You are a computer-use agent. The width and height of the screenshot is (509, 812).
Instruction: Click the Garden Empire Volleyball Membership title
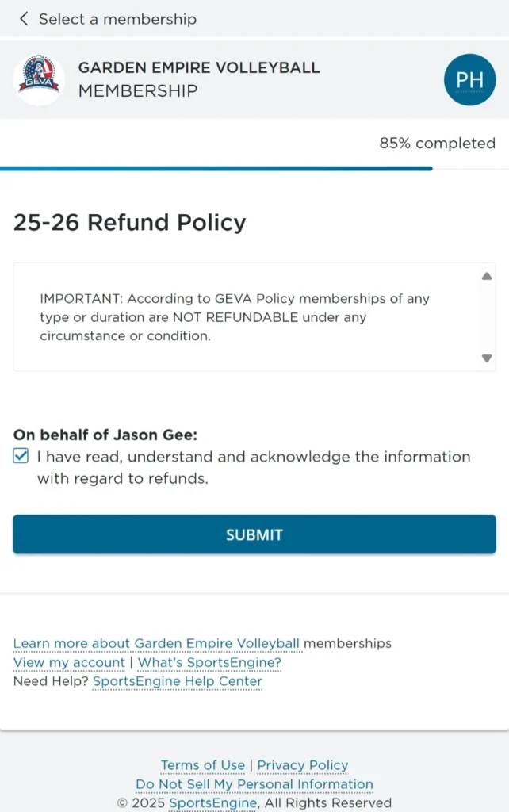[198, 79]
